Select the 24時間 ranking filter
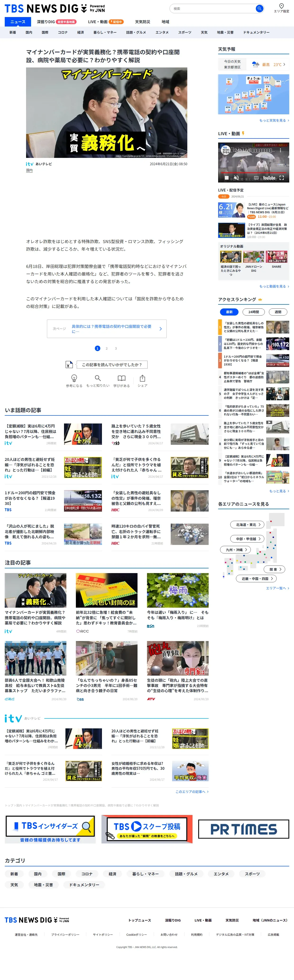Screen dimensions: 294x980 [254, 312]
